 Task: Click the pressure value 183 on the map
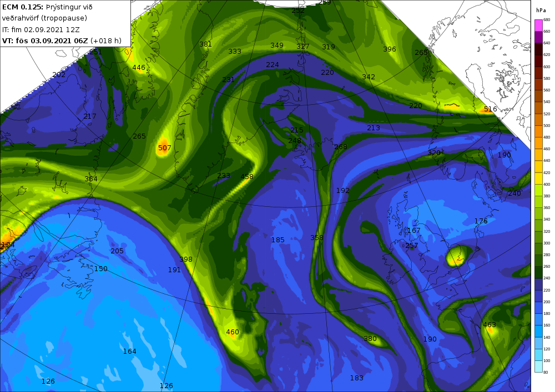[x=357, y=378]
